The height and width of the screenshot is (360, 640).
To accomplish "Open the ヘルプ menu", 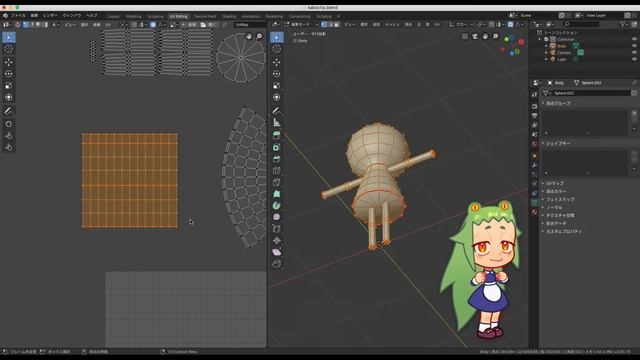I will tap(91, 16).
